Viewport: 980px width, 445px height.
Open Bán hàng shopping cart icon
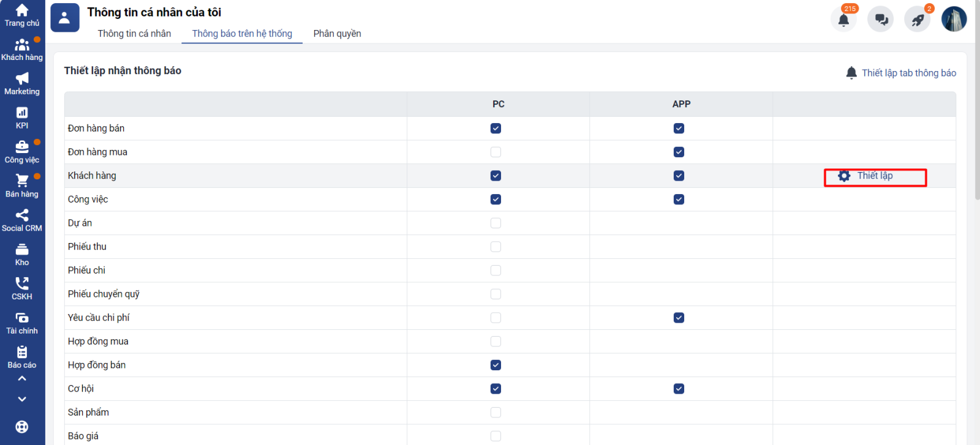pyautogui.click(x=22, y=181)
